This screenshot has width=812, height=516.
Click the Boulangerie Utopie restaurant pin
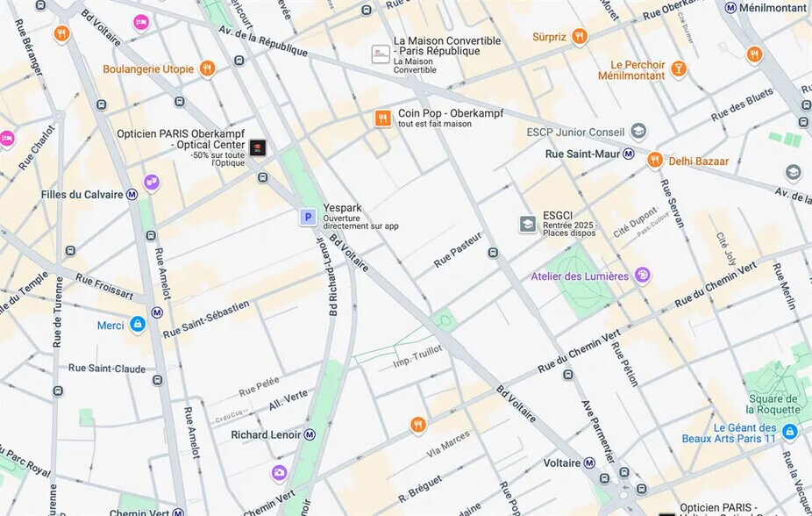coord(207,68)
